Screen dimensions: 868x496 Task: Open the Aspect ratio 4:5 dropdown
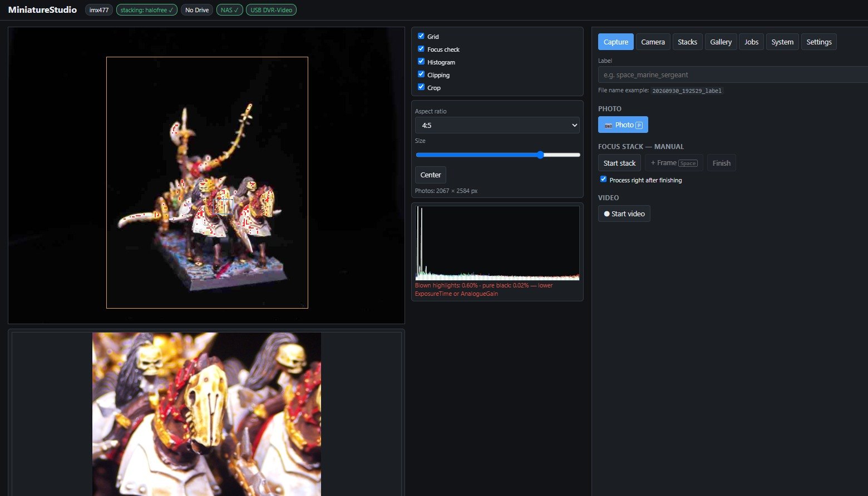(497, 125)
